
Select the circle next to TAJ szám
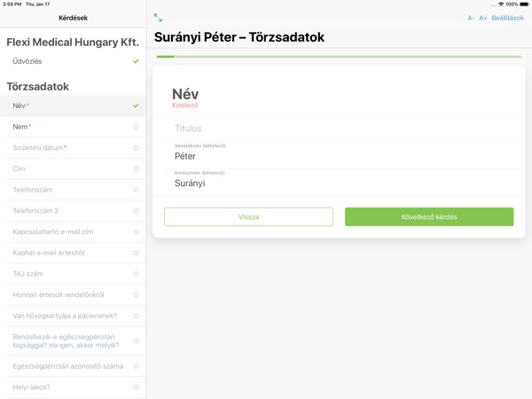[136, 274]
